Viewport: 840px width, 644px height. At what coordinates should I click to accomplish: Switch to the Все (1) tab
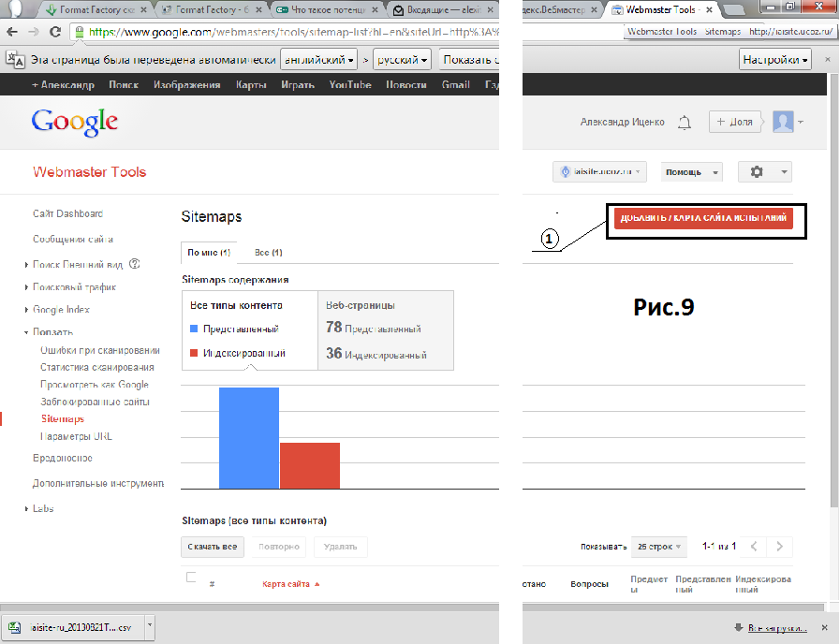click(x=269, y=253)
